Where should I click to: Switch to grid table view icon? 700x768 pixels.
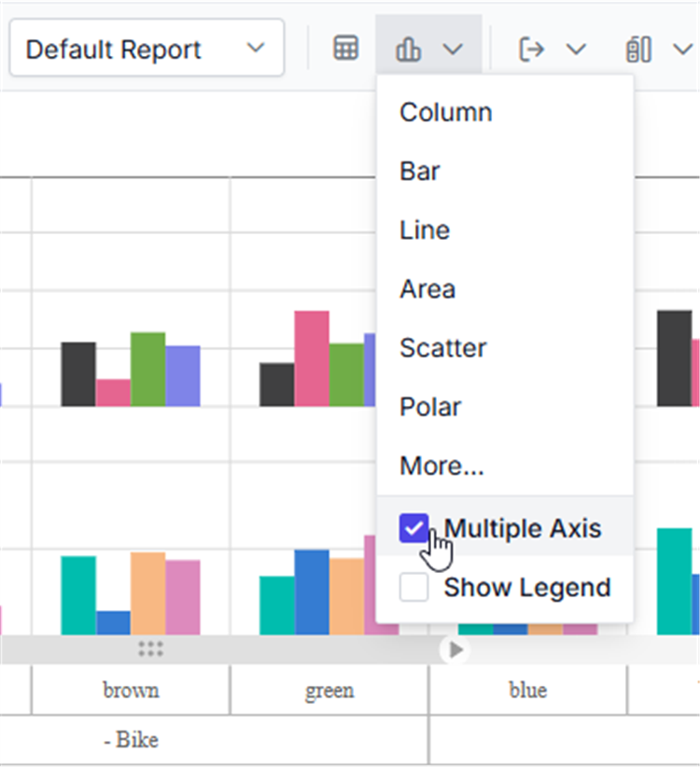pos(346,48)
